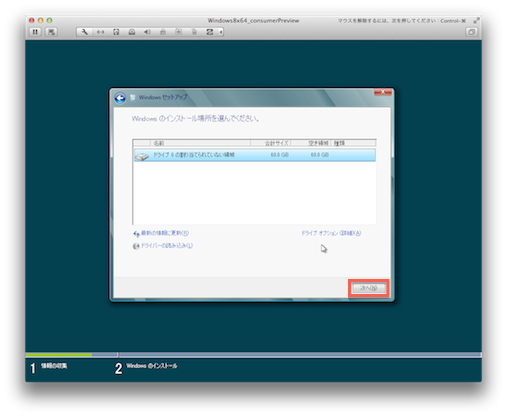
Task: Click the 空き領域 column header
Action: 311,143
